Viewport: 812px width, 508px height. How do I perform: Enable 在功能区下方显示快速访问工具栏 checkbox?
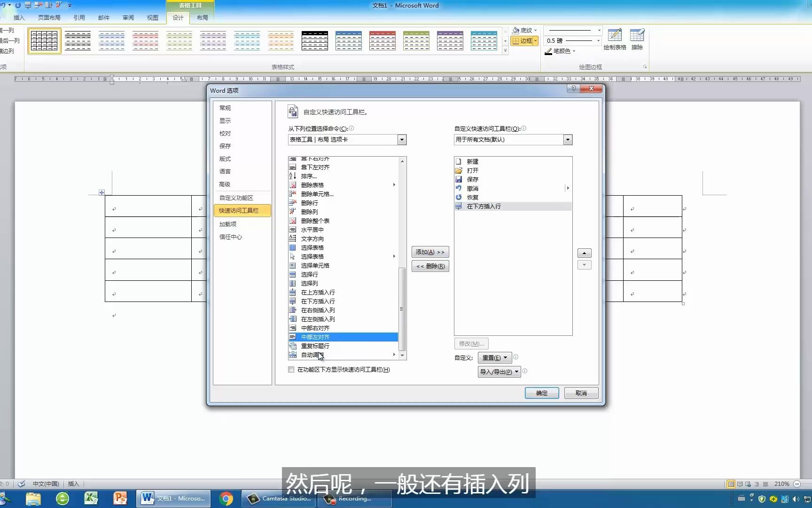pyautogui.click(x=291, y=370)
